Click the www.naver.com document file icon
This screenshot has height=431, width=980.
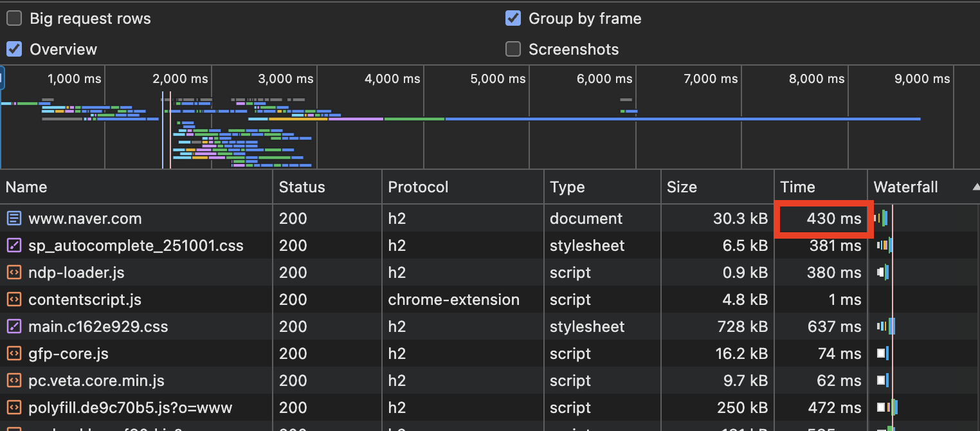pyautogui.click(x=14, y=219)
